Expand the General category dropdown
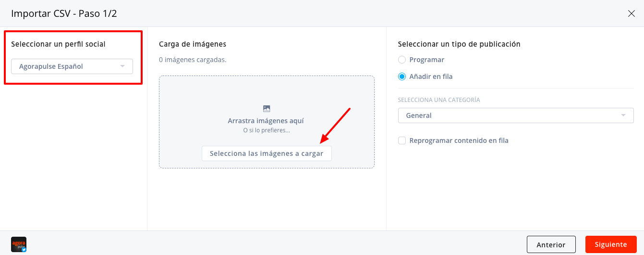This screenshot has width=644, height=255. tap(516, 115)
